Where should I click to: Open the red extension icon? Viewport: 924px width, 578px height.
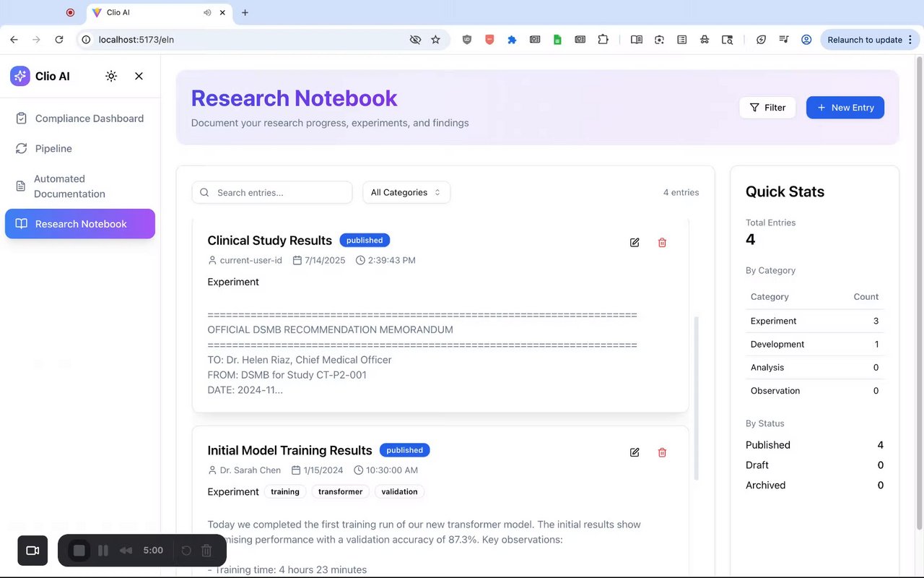click(489, 40)
